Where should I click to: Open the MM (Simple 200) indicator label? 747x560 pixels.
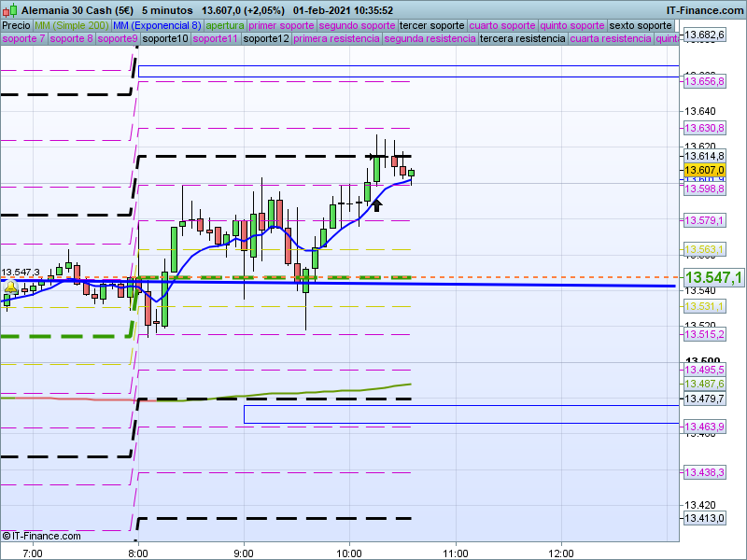(72, 25)
